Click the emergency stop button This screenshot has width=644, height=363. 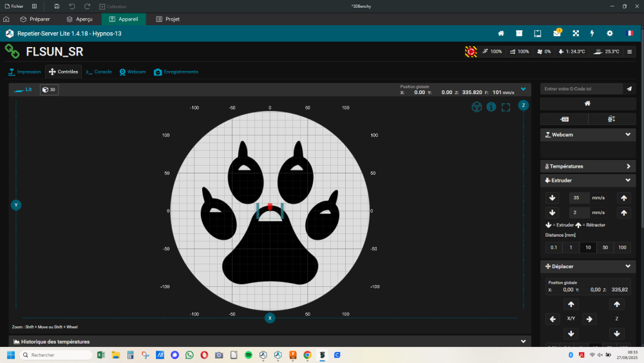click(x=471, y=52)
